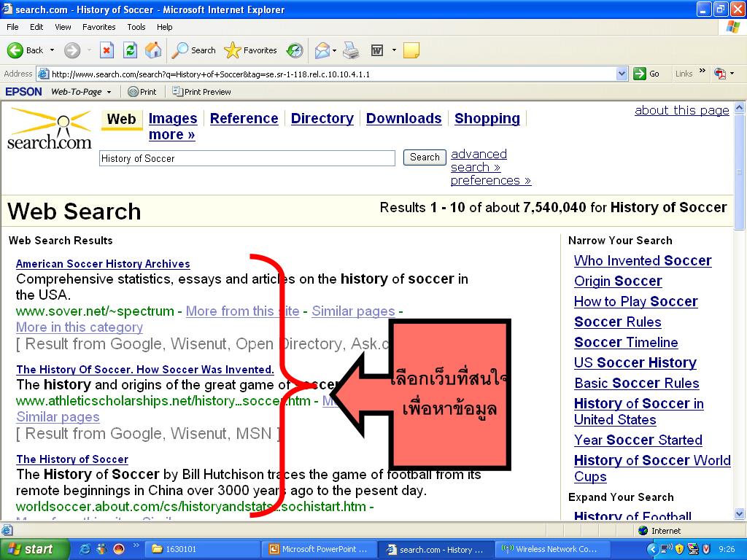Screen dimensions: 747x560
Task: Open the Edit menu
Action: pyautogui.click(x=36, y=27)
